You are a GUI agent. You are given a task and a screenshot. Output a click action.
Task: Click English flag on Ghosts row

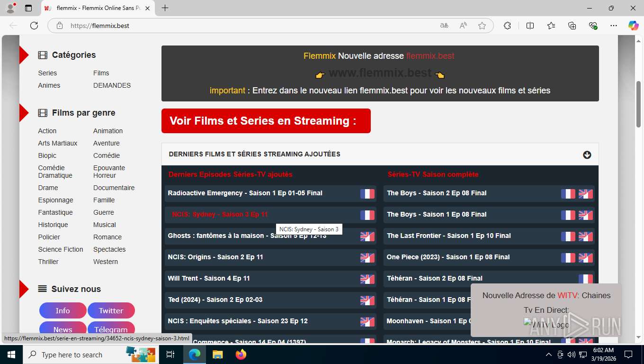(x=367, y=236)
